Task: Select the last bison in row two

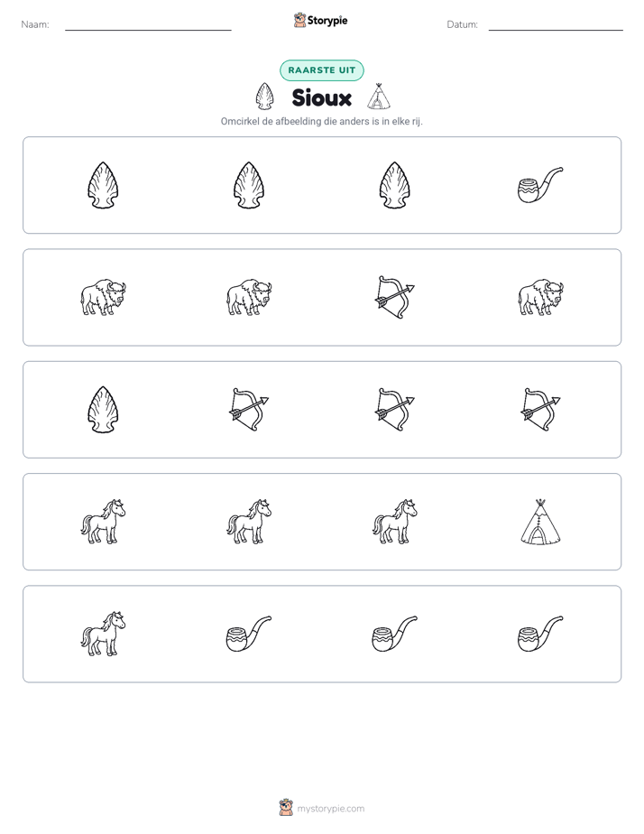Action: point(540,297)
